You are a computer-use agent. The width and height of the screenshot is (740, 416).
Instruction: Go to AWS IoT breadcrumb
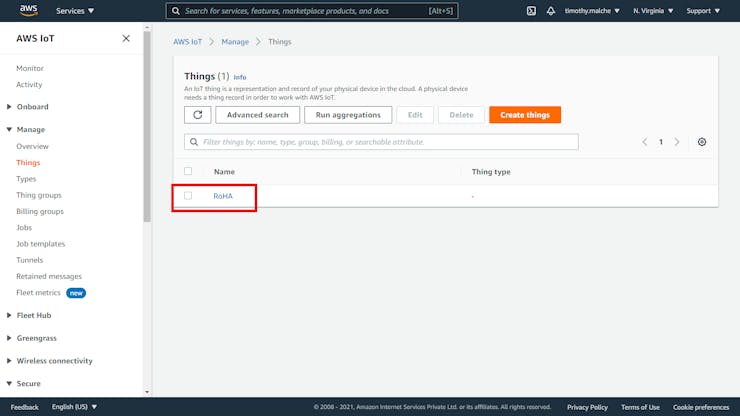pos(187,42)
